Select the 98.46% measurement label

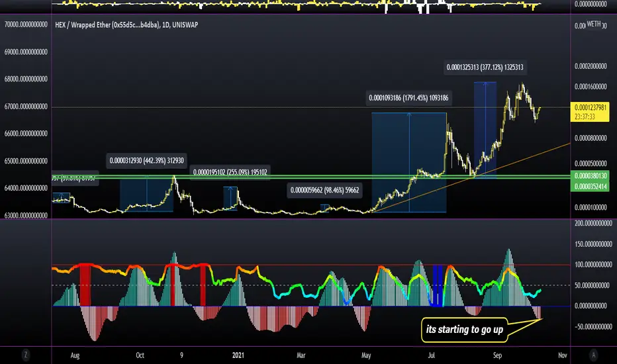[324, 190]
